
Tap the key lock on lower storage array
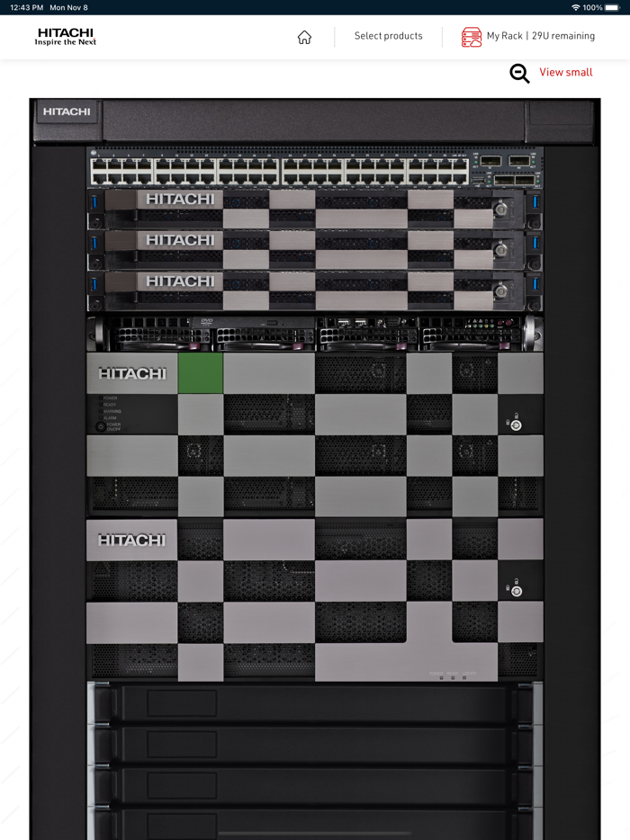516,591
